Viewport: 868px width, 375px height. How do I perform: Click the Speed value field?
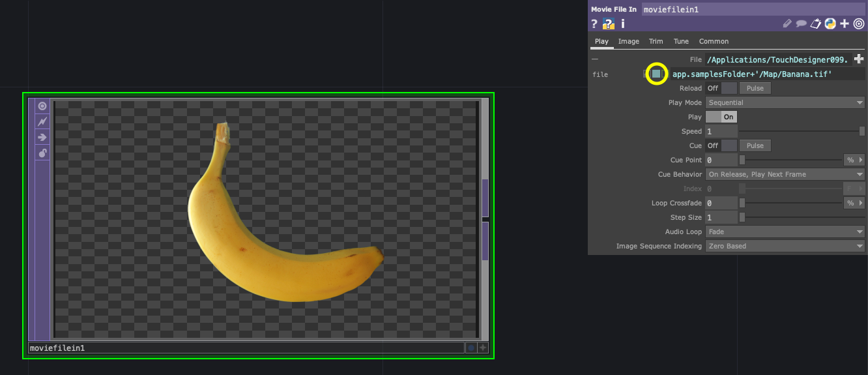721,131
